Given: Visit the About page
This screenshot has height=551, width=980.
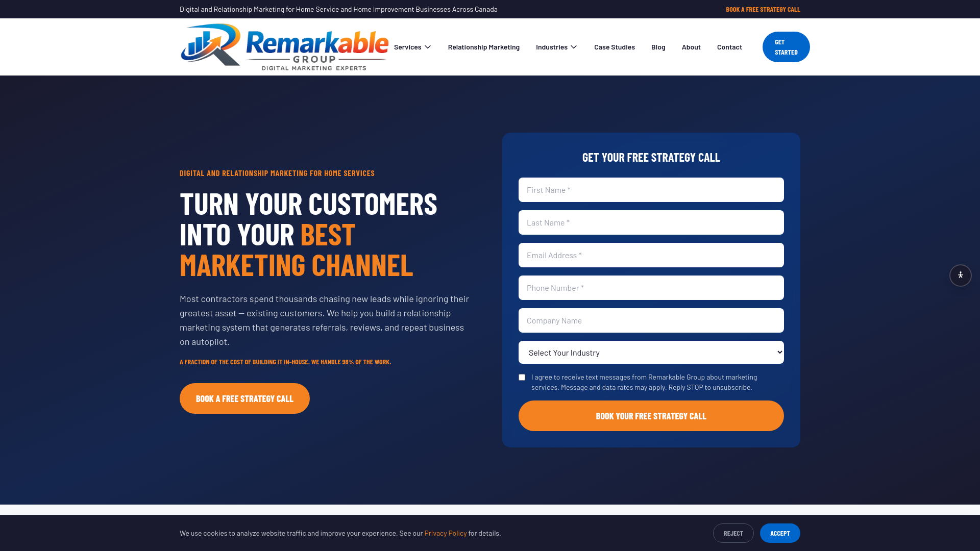Looking at the screenshot, I should coord(691,47).
